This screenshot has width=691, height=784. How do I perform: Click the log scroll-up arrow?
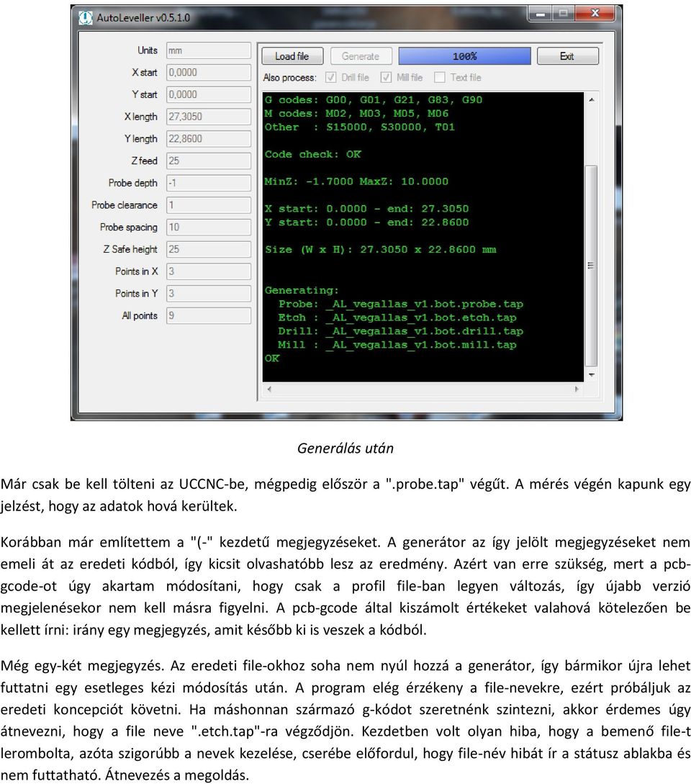[592, 100]
